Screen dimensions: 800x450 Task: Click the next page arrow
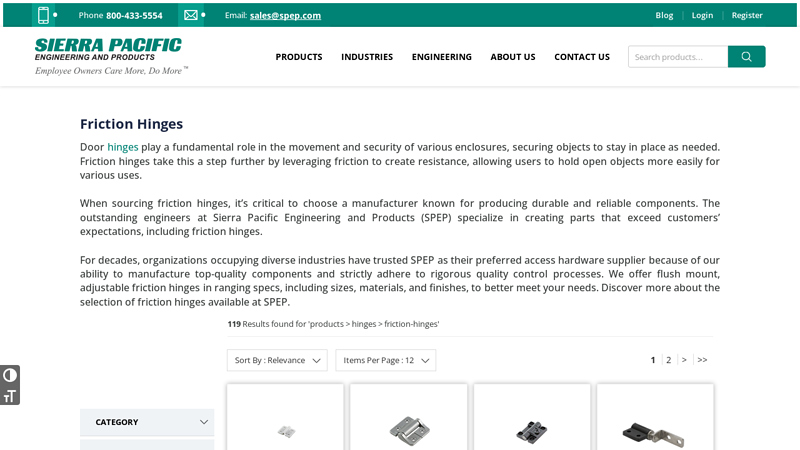(x=684, y=360)
